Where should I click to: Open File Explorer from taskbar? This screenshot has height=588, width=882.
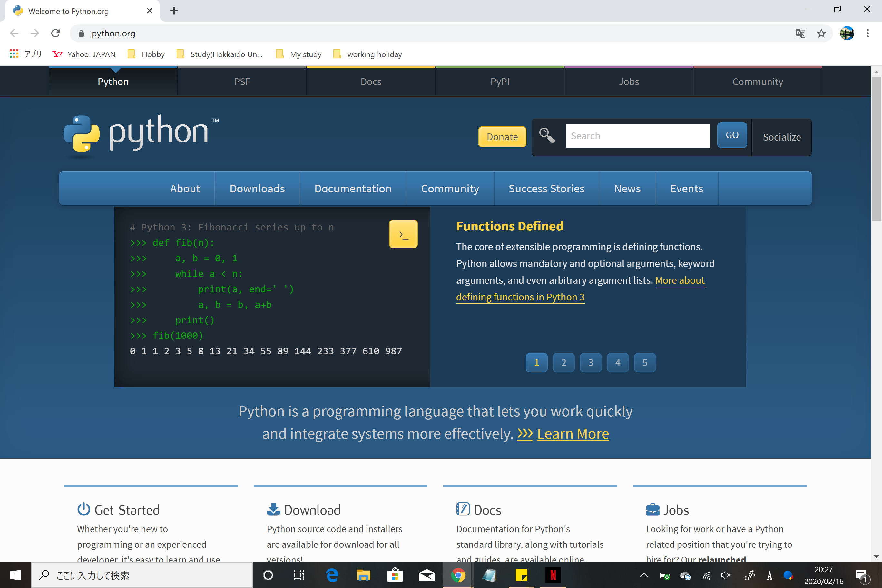pos(363,575)
